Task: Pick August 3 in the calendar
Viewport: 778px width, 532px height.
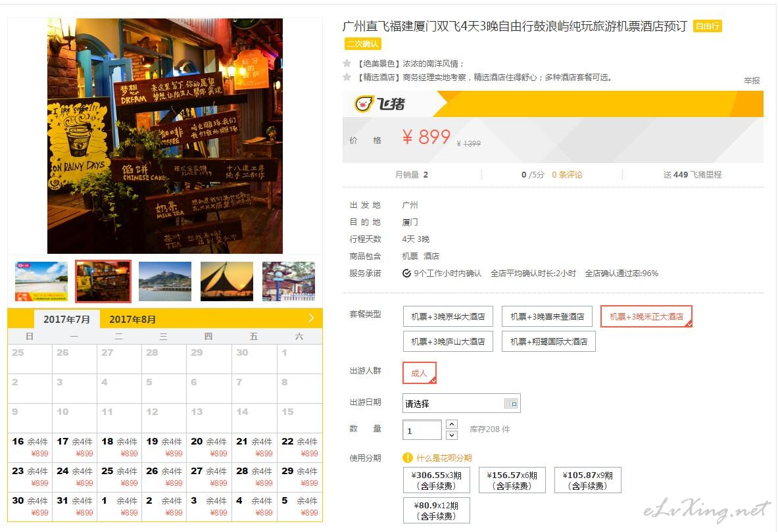Action: click(209, 507)
